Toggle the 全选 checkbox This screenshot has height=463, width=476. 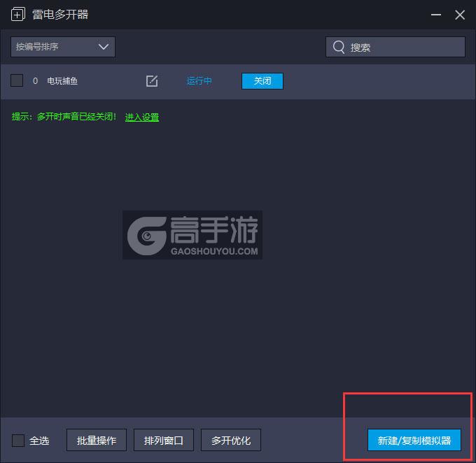18,440
